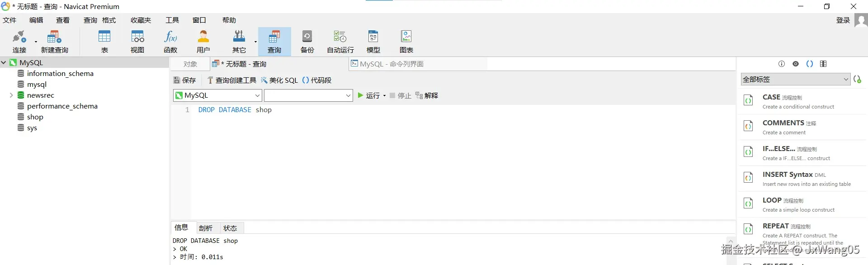Click the INSERT Syntax snippet icon
Screen dimensions: 868x265
[x=749, y=177]
